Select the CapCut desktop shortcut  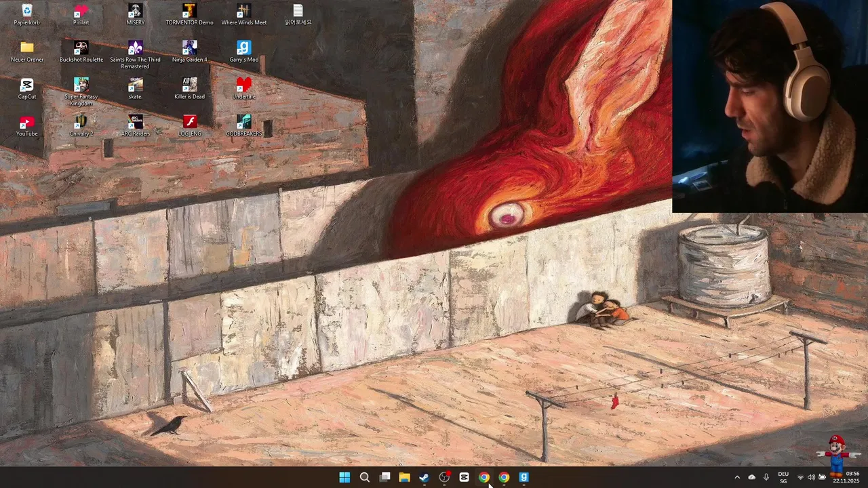(26, 89)
